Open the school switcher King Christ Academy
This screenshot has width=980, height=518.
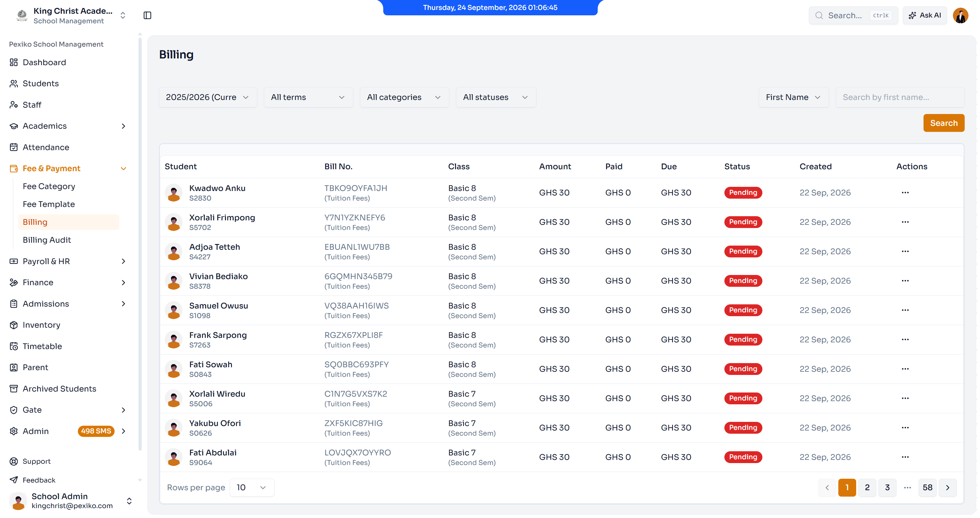coord(71,15)
